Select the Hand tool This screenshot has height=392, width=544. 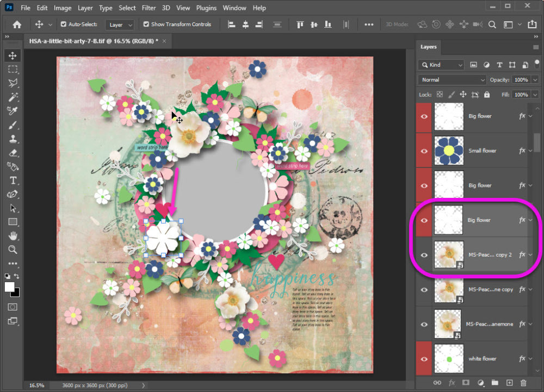(x=13, y=236)
